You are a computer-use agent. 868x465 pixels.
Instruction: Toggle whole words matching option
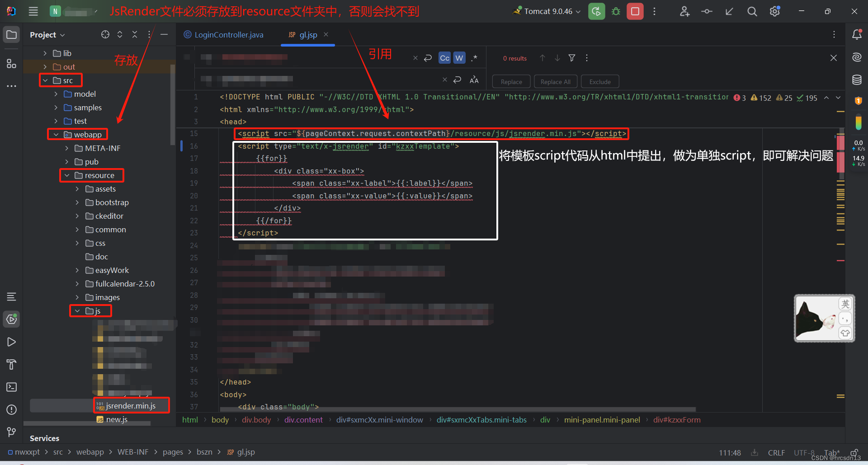[459, 58]
